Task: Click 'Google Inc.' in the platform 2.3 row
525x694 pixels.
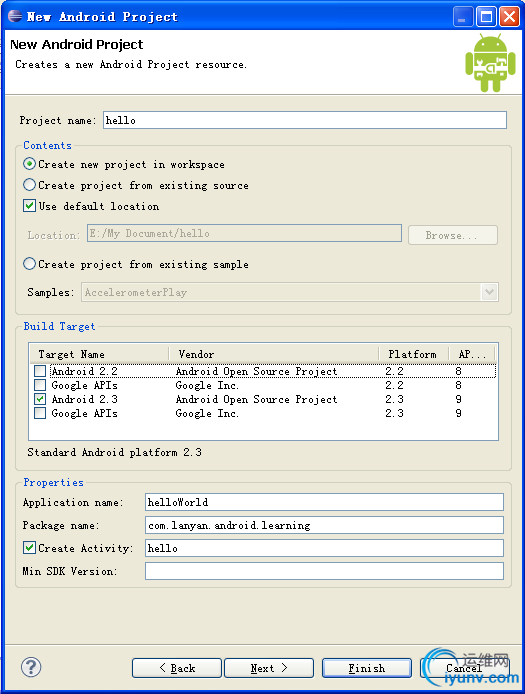Action: [207, 413]
